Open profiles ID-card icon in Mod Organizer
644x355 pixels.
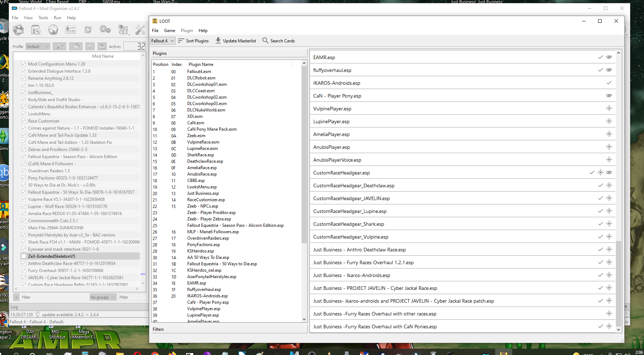(x=70, y=30)
